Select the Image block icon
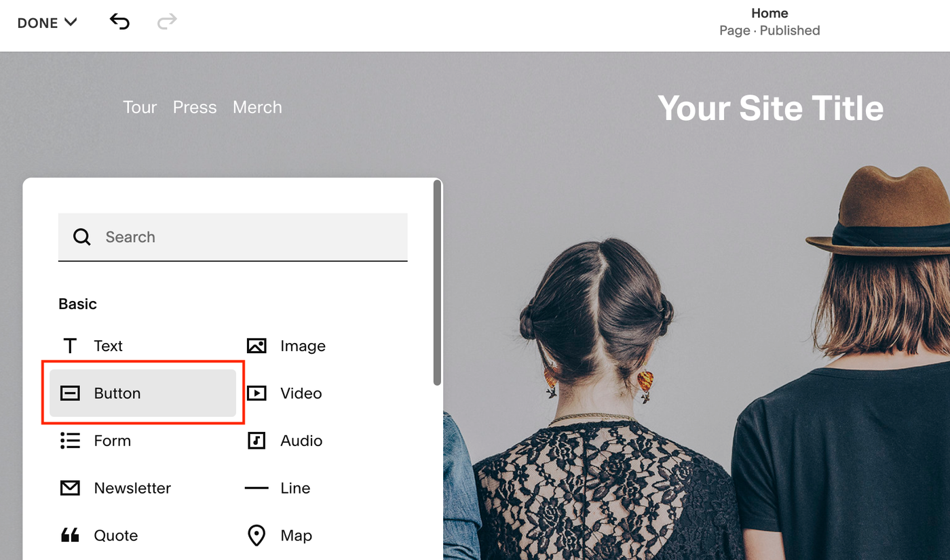The image size is (950, 560). click(x=256, y=346)
